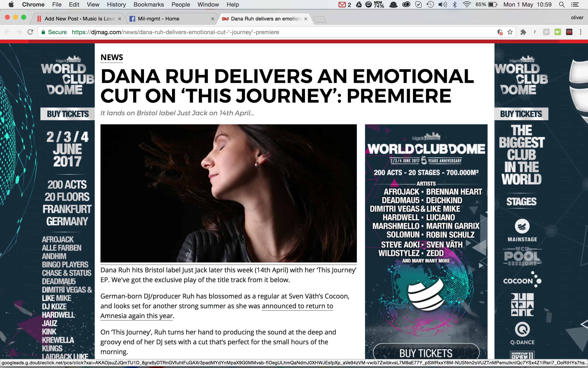Click the WorldClubDome heading in center ad
Screen dimensions: 588x368
[x=426, y=149]
